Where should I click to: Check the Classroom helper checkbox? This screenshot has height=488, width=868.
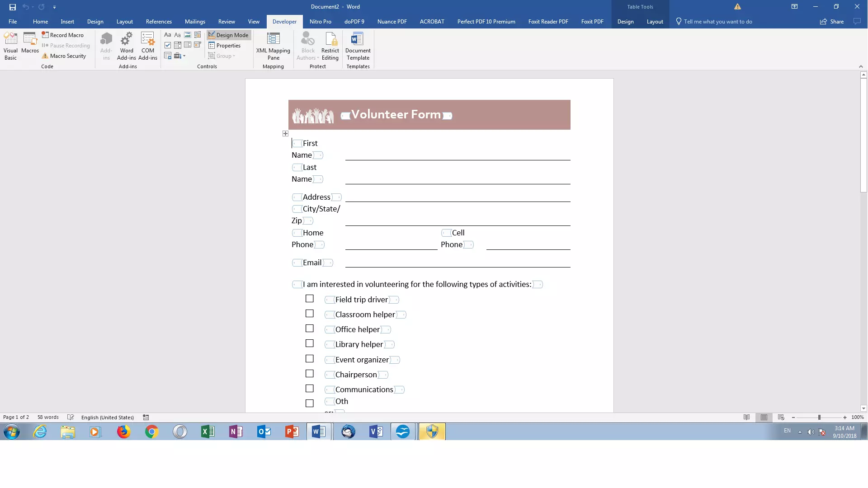[x=309, y=314]
